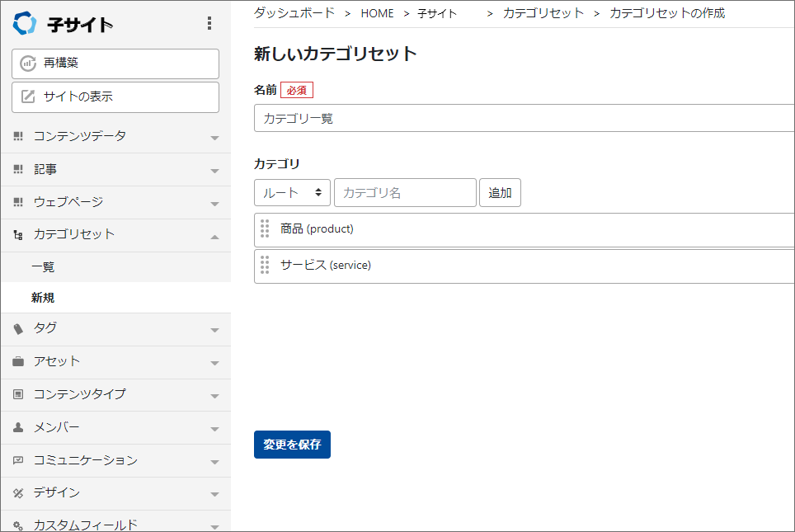
Task: Collapse the カテゴリセット menu section
Action: tap(115, 235)
